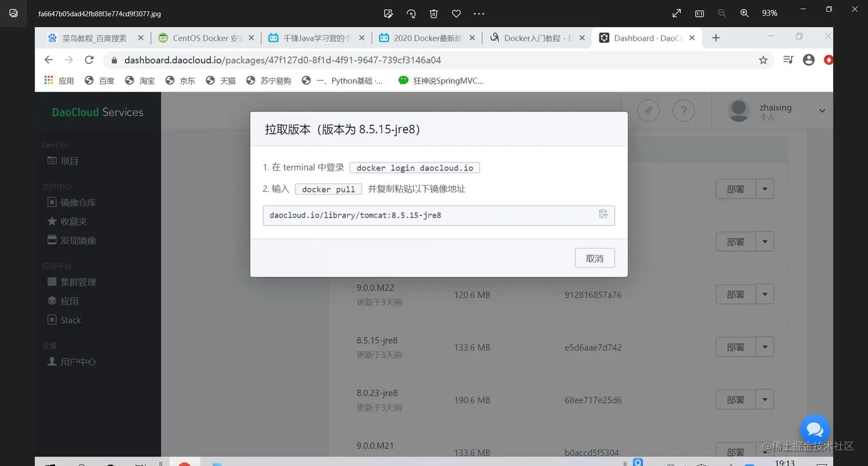The width and height of the screenshot is (868, 466).
Task: Click the photo viewer edit image icon
Action: coord(388,13)
